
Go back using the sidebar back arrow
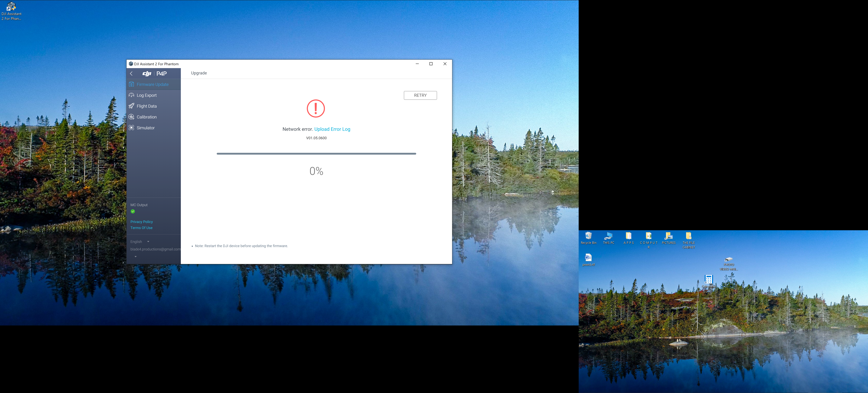[131, 74]
